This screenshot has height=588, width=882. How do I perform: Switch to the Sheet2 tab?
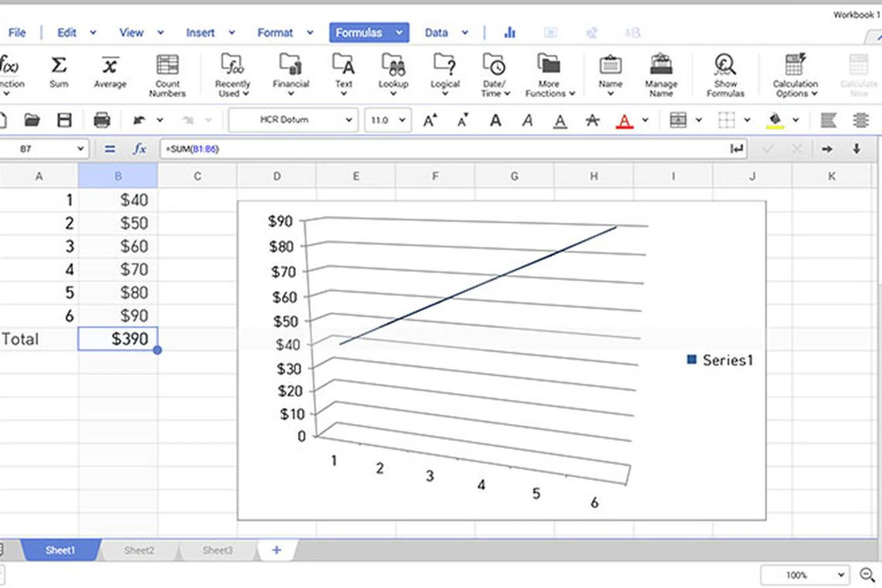coord(139,550)
